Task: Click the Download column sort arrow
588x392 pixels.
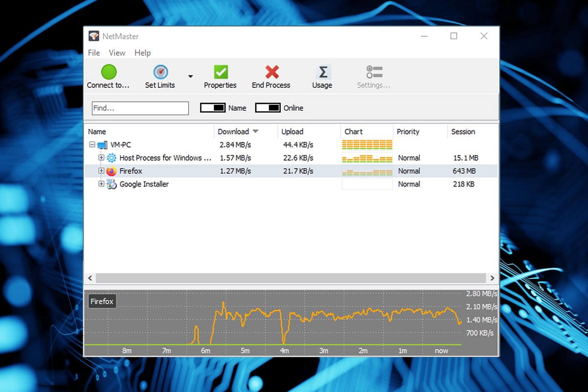Action: [x=255, y=131]
